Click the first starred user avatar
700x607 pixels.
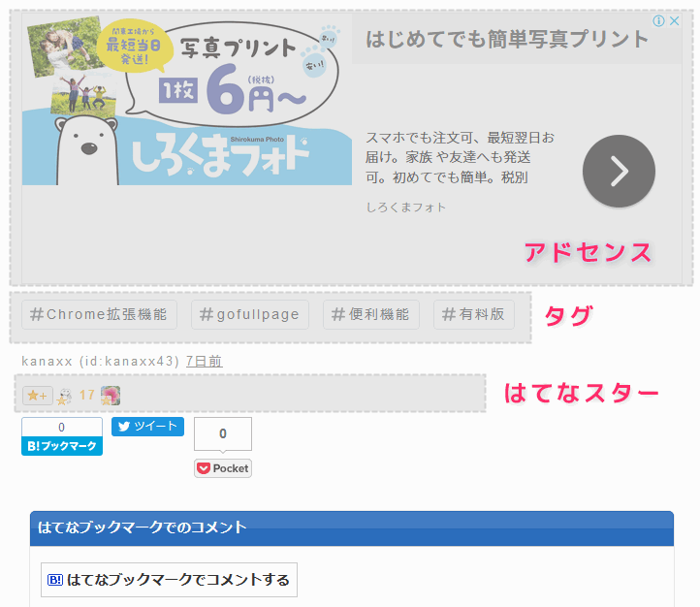click(x=65, y=396)
